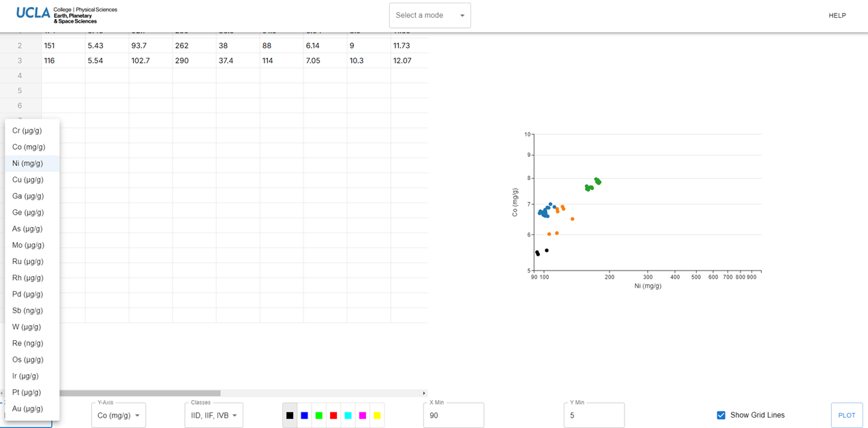
Task: Pick Ir (µg/g) from the list
Action: pyautogui.click(x=32, y=376)
